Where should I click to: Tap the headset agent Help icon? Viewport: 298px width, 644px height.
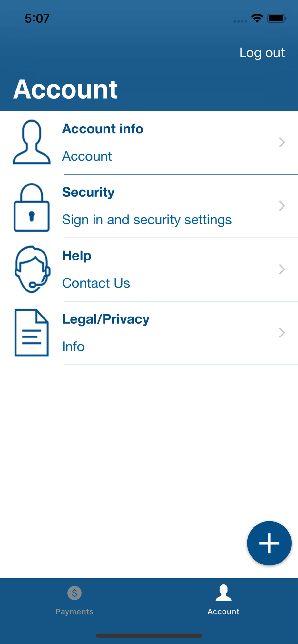point(32,269)
